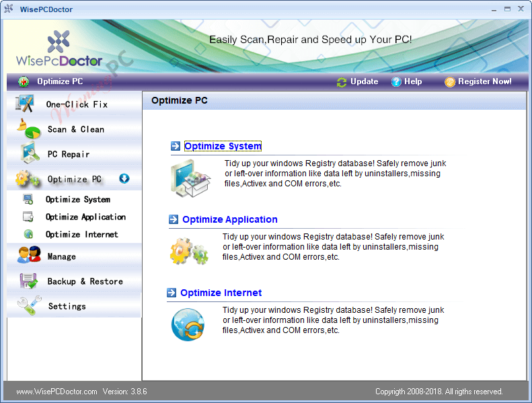Click the Copyright 2008-2018 footer text
The height and width of the screenshot is (403, 532).
pyautogui.click(x=439, y=392)
